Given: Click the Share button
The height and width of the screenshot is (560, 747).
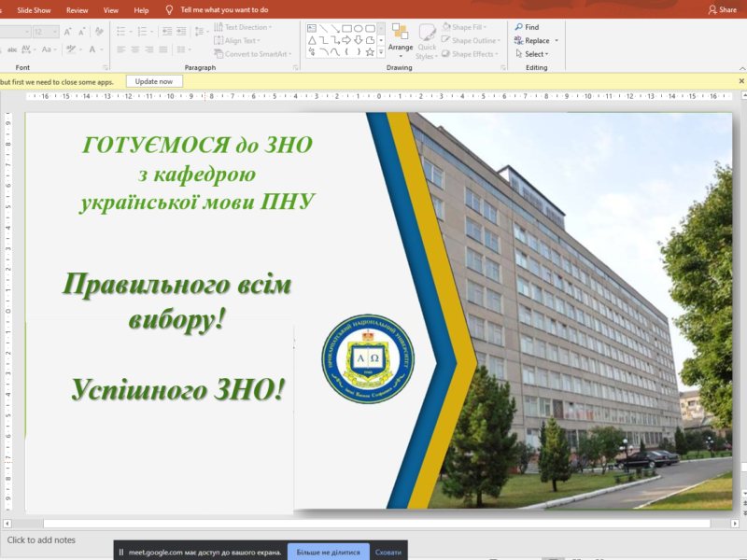Looking at the screenshot, I should click(x=722, y=9).
